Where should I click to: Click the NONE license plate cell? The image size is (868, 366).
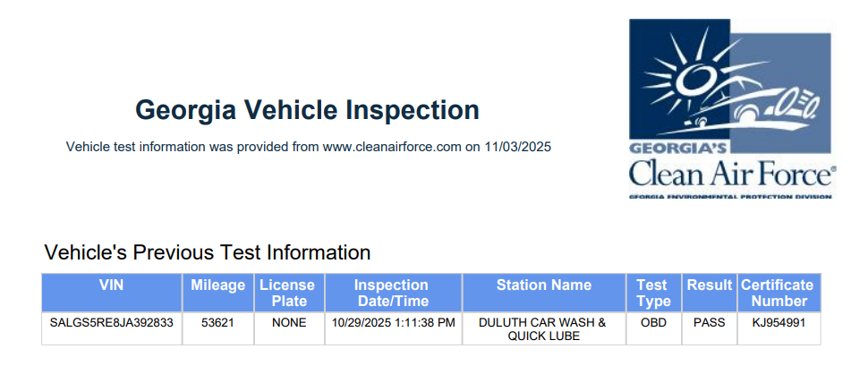[x=287, y=322]
